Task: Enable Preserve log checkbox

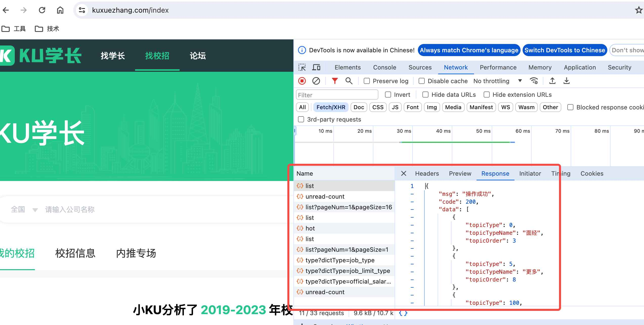Action: tap(367, 81)
